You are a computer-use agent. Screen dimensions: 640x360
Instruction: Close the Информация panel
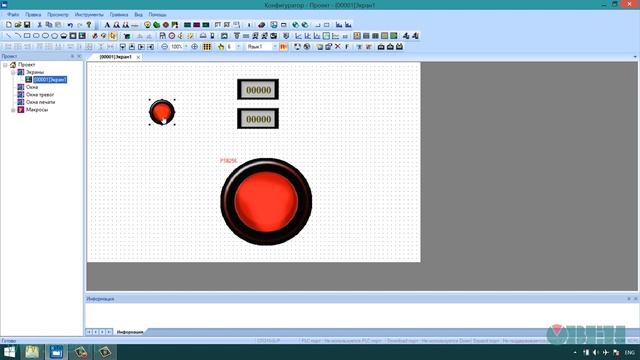[x=636, y=299]
